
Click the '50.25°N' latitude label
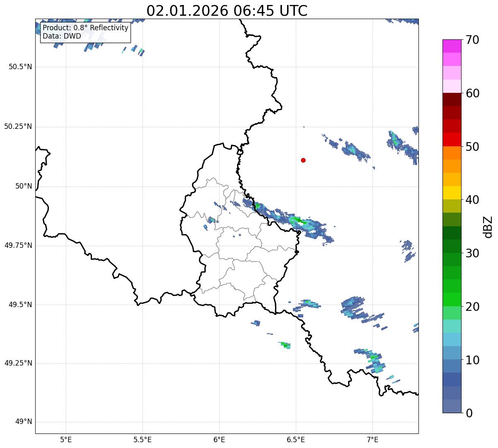18,126
